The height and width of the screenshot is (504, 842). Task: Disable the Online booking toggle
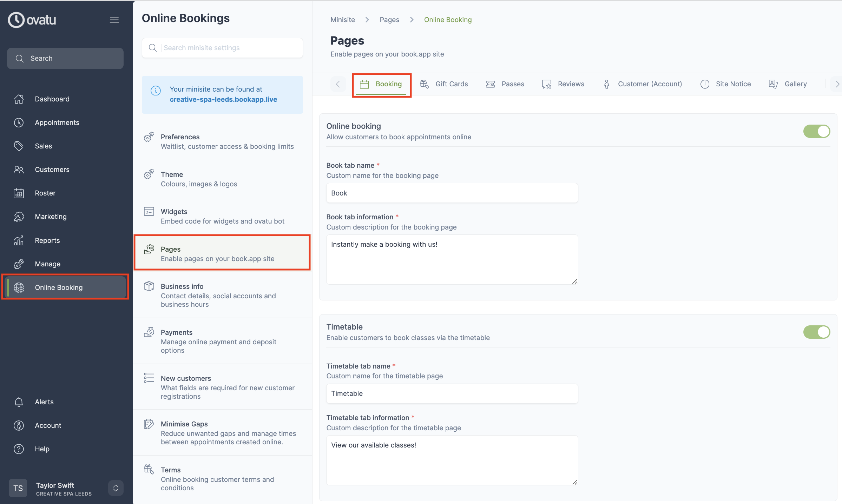817,131
